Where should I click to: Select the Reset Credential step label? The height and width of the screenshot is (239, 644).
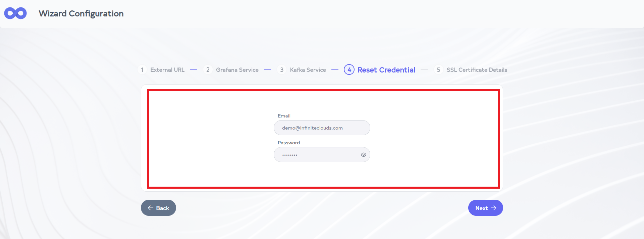pyautogui.click(x=386, y=70)
